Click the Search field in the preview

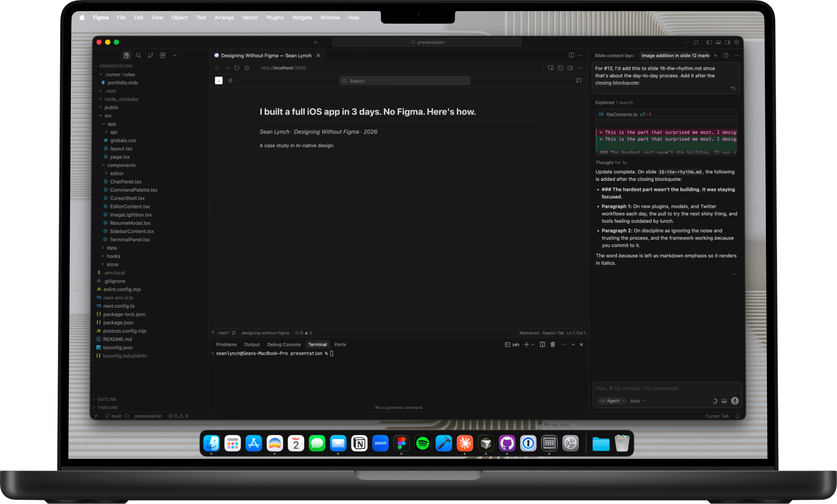(x=404, y=81)
